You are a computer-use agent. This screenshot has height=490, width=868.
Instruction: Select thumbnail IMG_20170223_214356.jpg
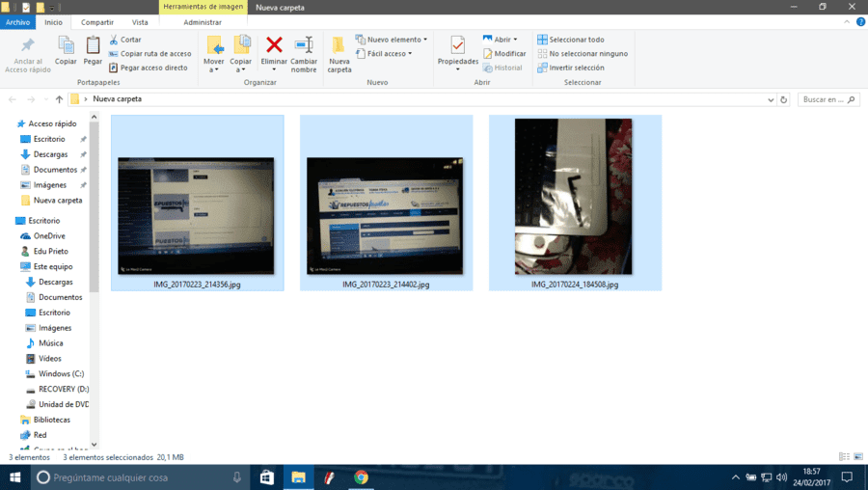(197, 203)
